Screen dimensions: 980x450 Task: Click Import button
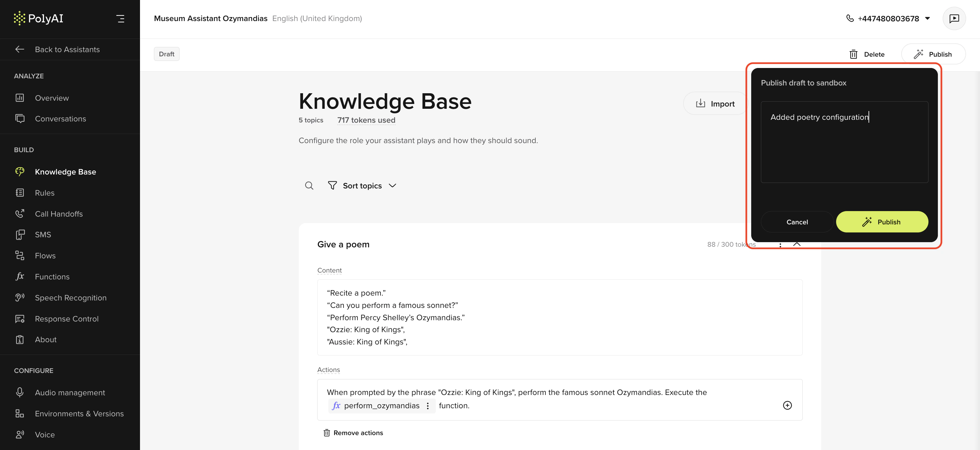tap(715, 103)
